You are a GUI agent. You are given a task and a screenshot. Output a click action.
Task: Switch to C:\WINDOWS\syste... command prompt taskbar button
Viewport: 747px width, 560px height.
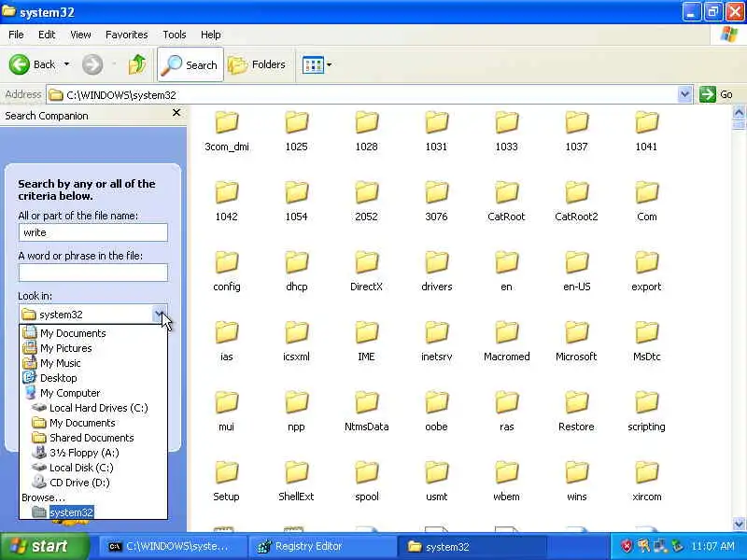pyautogui.click(x=172, y=546)
